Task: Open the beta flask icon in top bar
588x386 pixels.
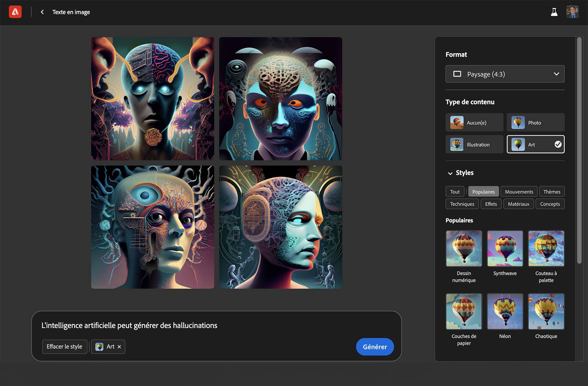Action: [x=555, y=12]
